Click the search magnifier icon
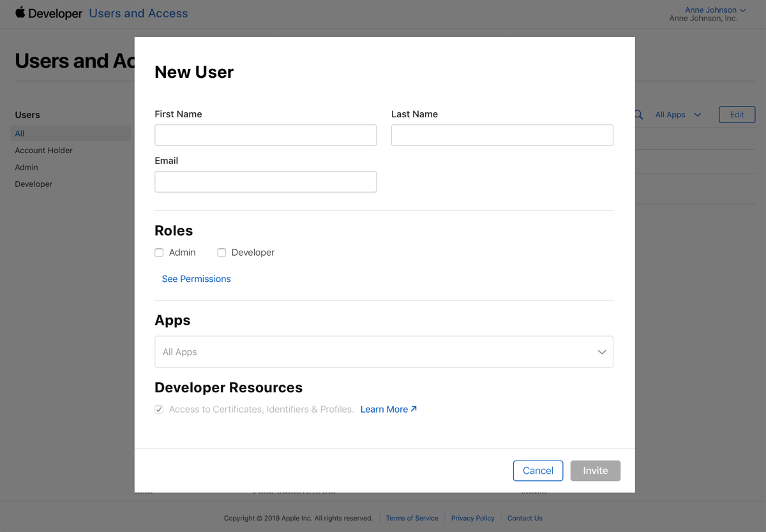This screenshot has height=532, width=766. (638, 115)
